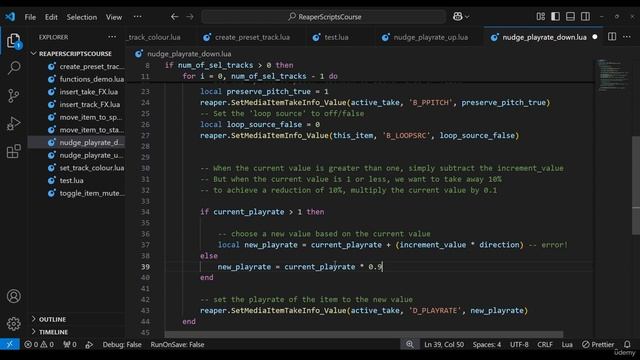Close unsaved nudge_playrate_down.lua tab dot
Viewport: 640px width, 360px height.
pos(595,37)
